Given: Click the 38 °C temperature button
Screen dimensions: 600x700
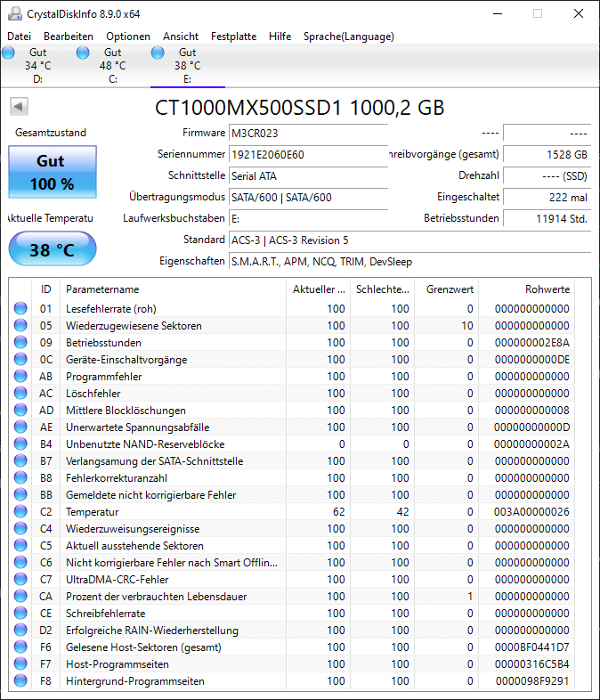Looking at the screenshot, I should [53, 248].
